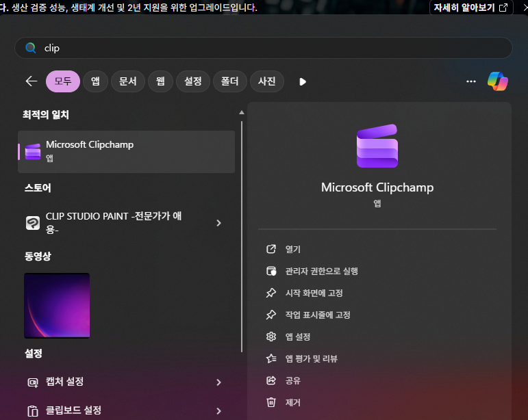Click the Clipchamp icon in the results list

[33, 152]
